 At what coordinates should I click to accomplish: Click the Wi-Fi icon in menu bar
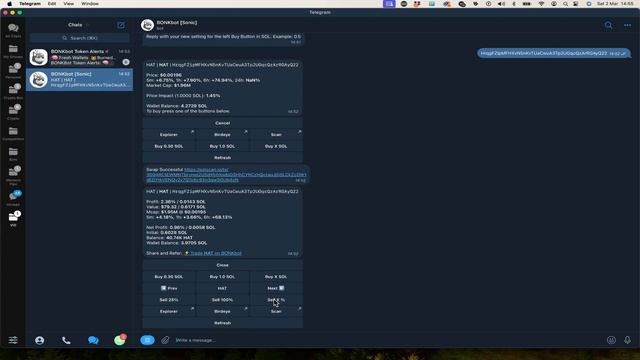[541, 4]
